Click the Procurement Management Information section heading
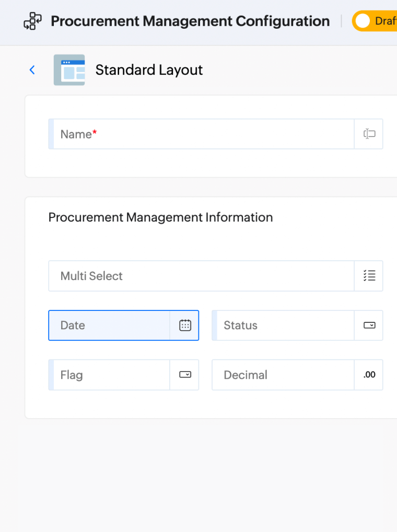 pyautogui.click(x=160, y=217)
